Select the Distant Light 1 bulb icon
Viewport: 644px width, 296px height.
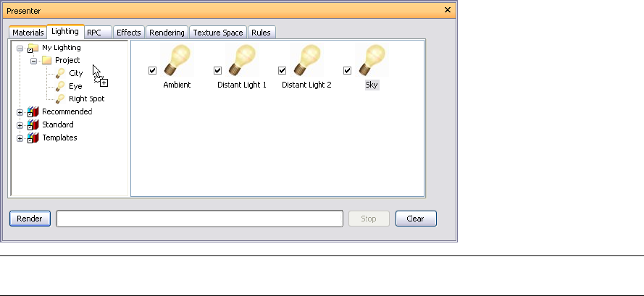(242, 60)
